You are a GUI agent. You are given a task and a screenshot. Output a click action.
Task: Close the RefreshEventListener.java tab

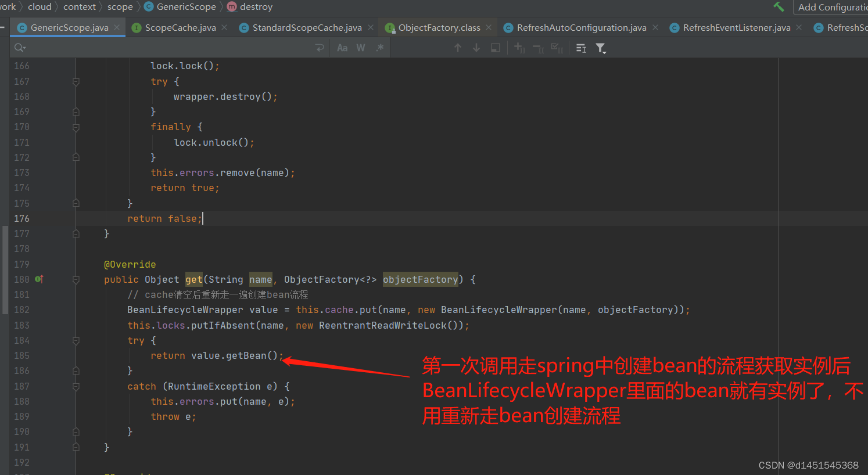tap(799, 27)
